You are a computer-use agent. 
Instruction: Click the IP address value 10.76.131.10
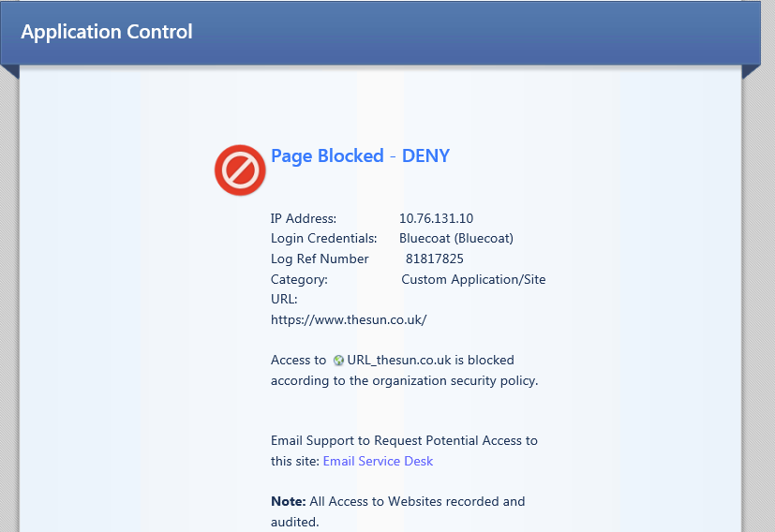436,218
